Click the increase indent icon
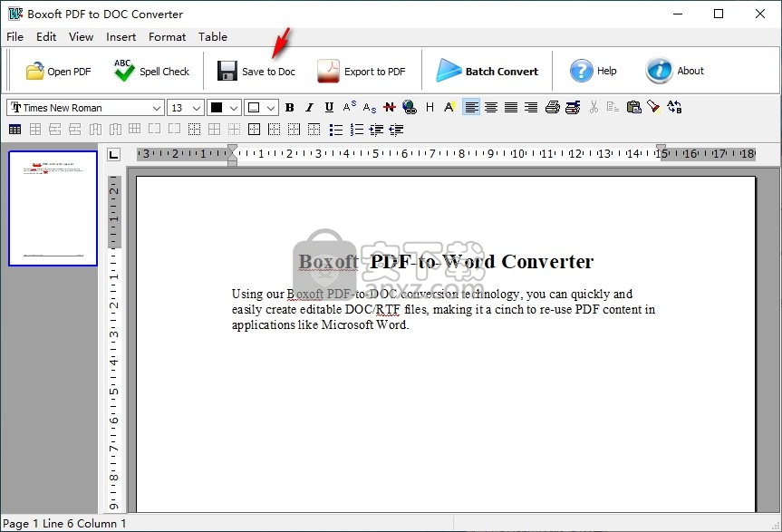 (376, 130)
